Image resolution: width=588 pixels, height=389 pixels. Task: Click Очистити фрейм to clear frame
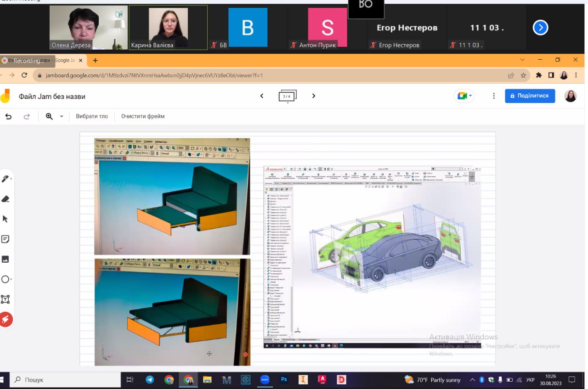(143, 117)
